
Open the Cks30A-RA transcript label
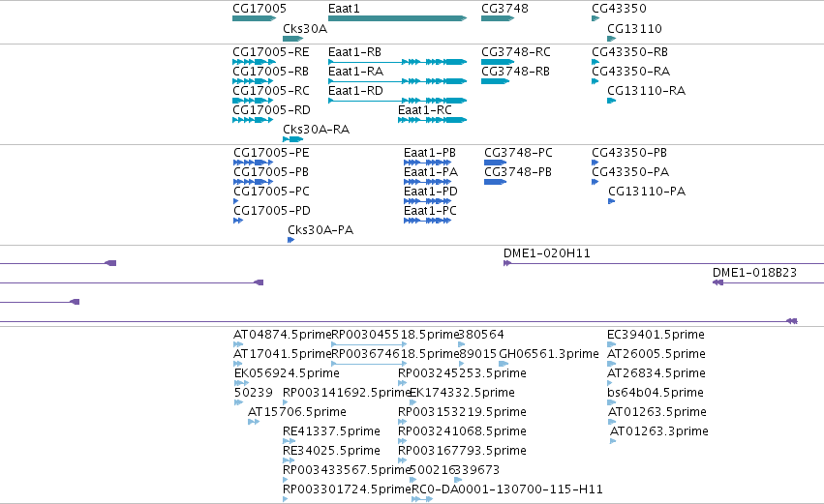317,130
